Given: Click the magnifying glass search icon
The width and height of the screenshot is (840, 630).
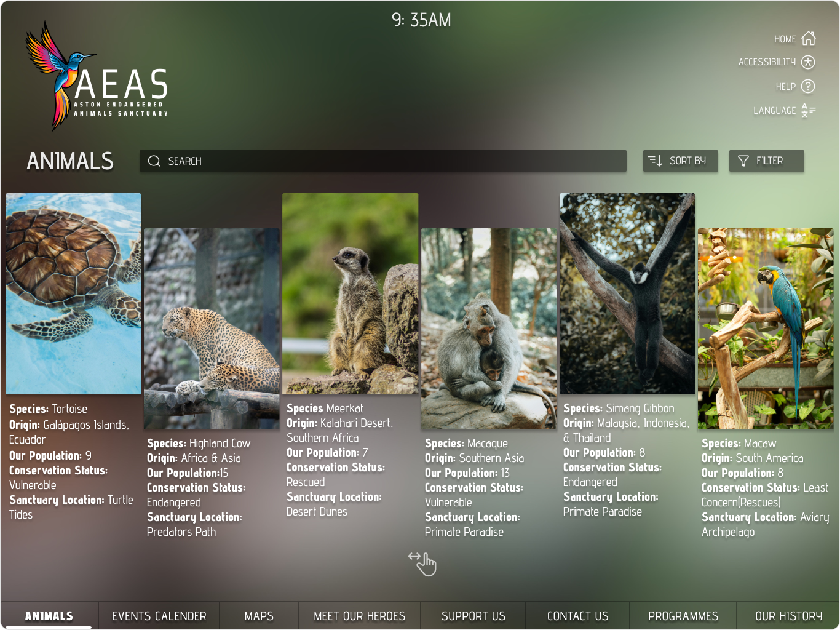Looking at the screenshot, I should pos(154,161).
